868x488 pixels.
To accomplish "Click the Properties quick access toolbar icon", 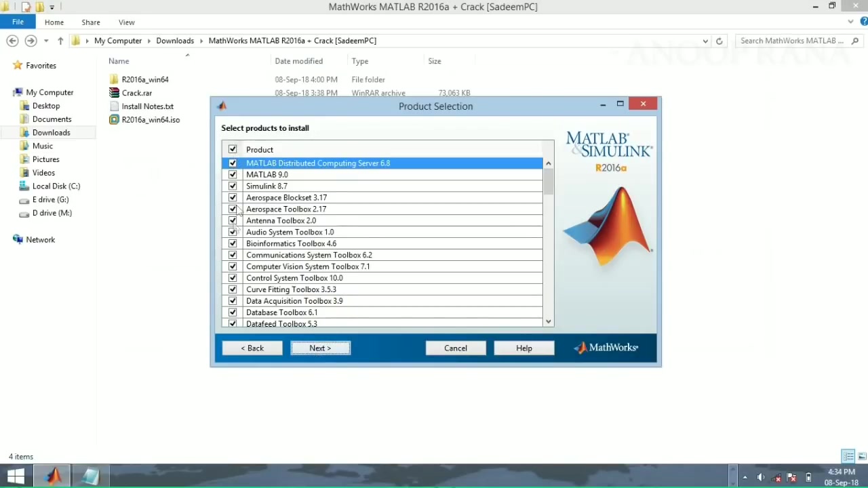I will (x=26, y=7).
